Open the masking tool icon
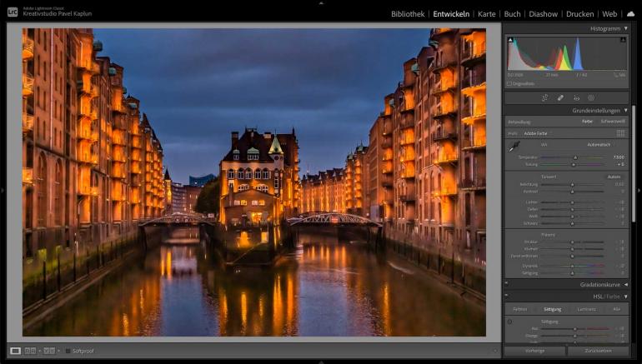Viewport: 642px width, 364px height. [590, 97]
